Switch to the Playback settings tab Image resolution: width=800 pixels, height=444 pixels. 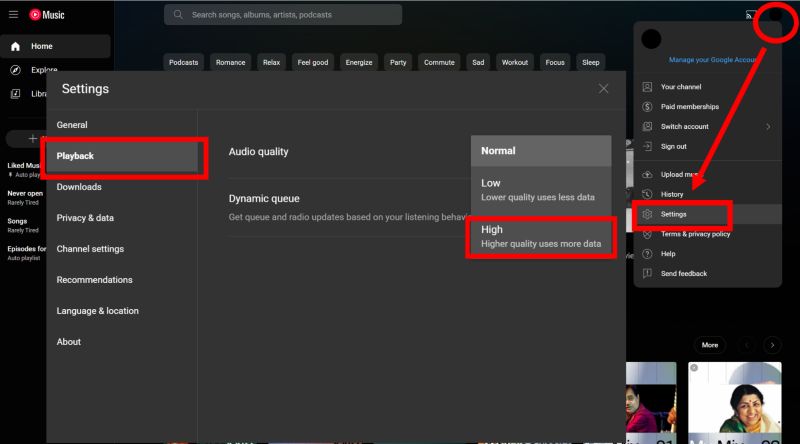coord(126,157)
